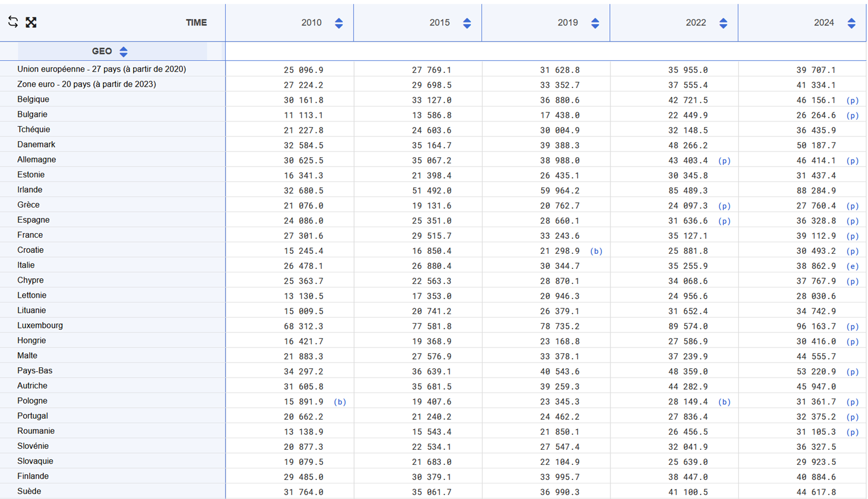The height and width of the screenshot is (499, 868).
Task: Click the (e) flag on Italie 2024
Action: point(852,267)
